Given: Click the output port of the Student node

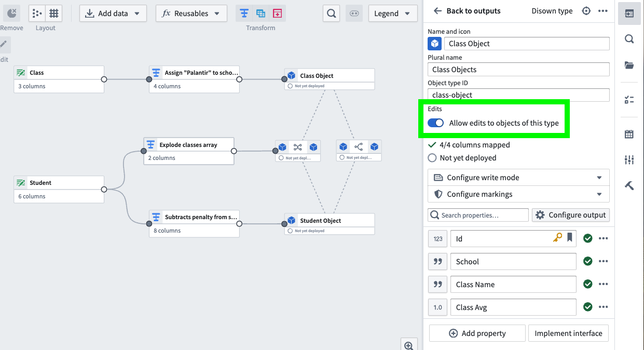Looking at the screenshot, I should [104, 190].
